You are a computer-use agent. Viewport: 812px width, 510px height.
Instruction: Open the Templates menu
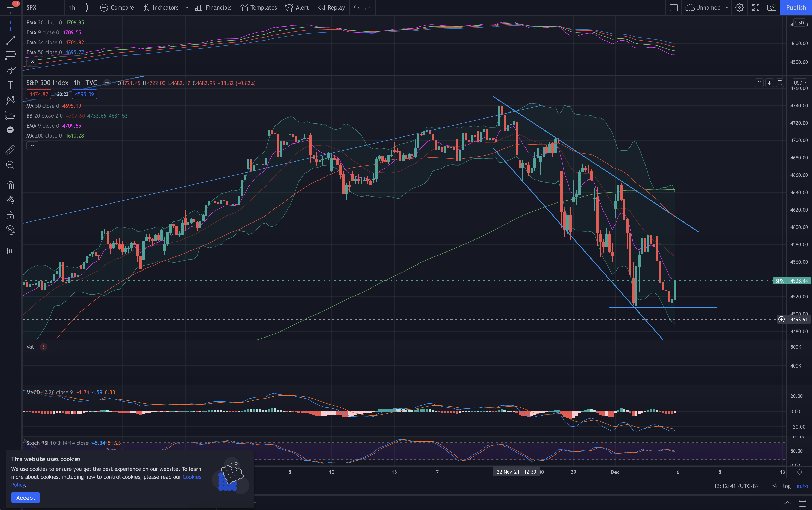coord(258,7)
